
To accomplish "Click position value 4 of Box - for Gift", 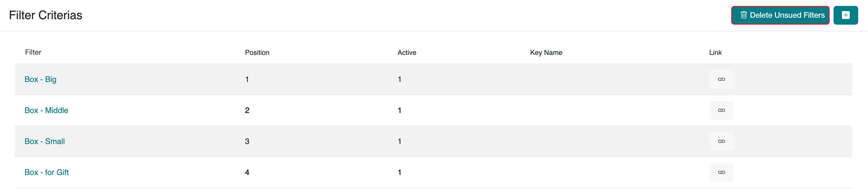I will click(x=247, y=172).
